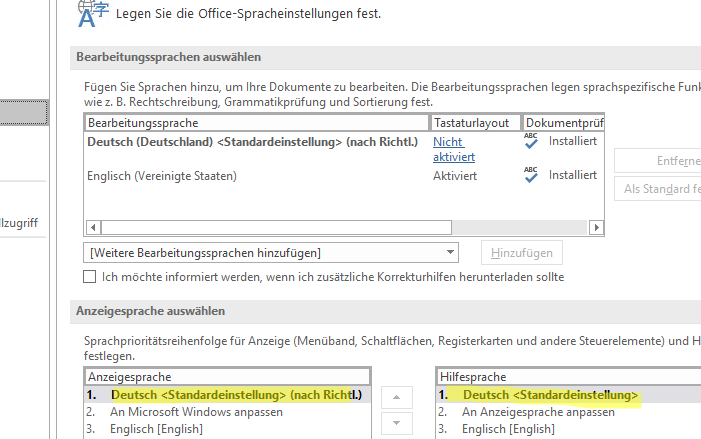
Task: Move display language up with arrow button
Action: [397, 398]
